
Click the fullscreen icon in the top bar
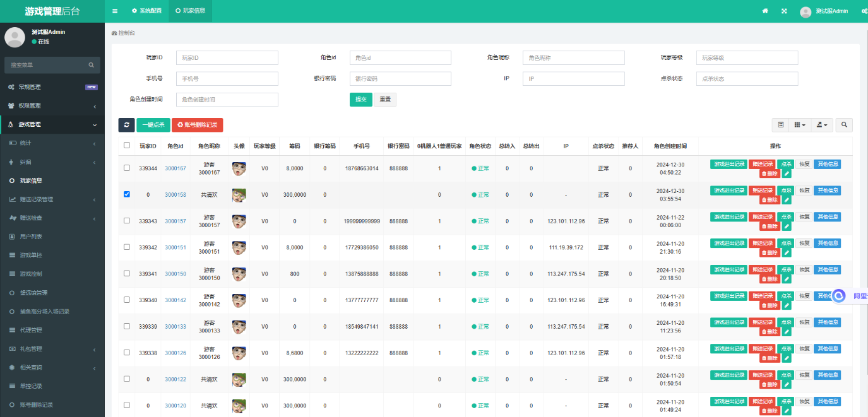[x=783, y=10]
